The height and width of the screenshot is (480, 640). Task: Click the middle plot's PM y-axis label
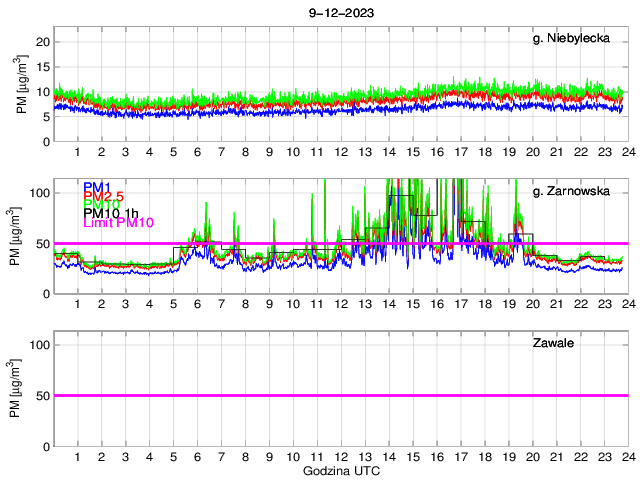17,243
